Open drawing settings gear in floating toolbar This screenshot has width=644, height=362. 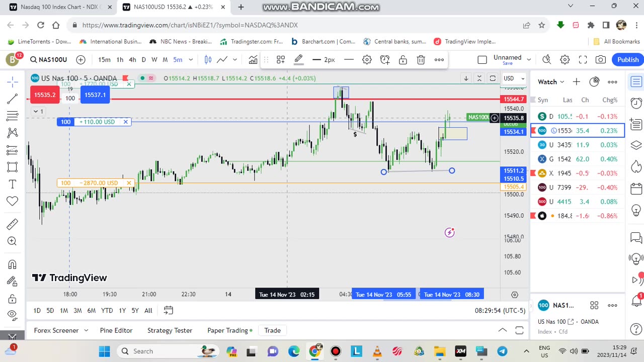[x=367, y=60]
